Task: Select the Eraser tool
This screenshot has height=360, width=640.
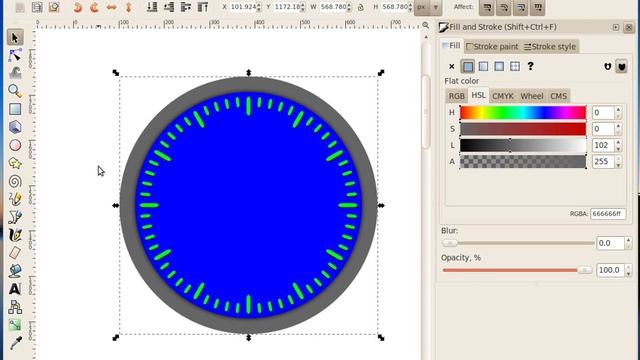Action: coord(15,253)
